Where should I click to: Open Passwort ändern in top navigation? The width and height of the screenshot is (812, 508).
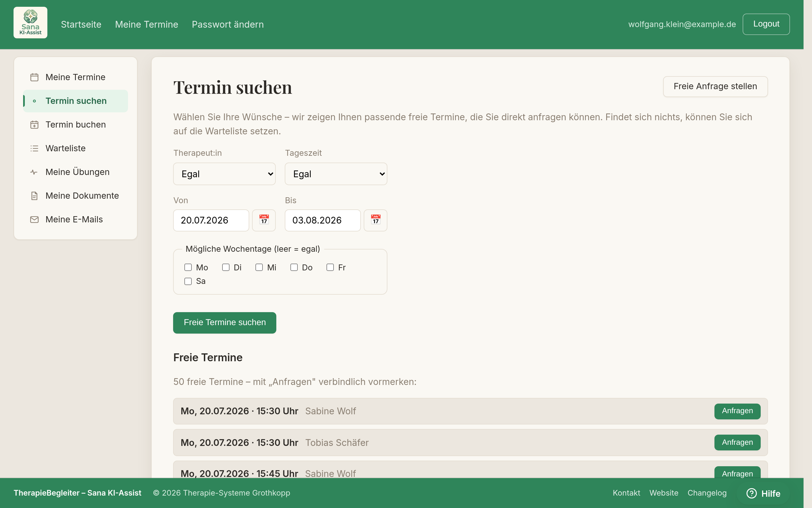click(x=228, y=25)
